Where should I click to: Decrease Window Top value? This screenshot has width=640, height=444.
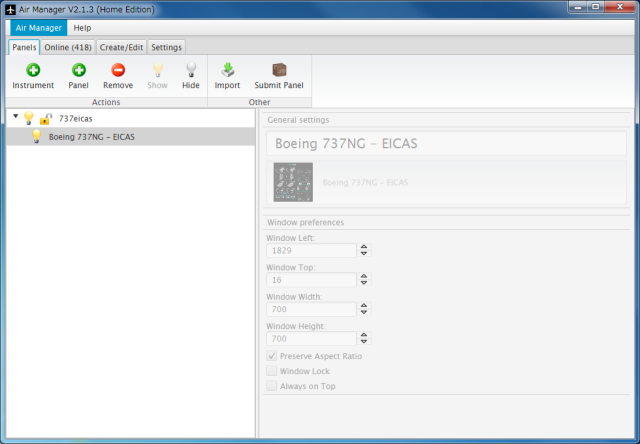pos(364,283)
